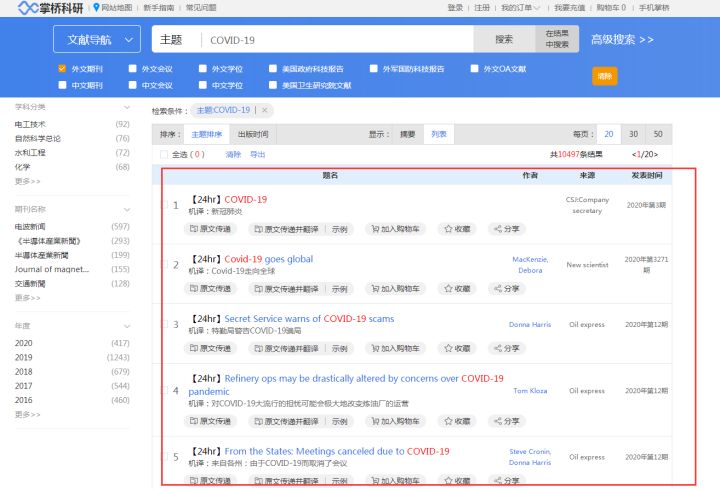Show 更多 under 年度
This screenshot has width=720, height=489.
pos(28,414)
